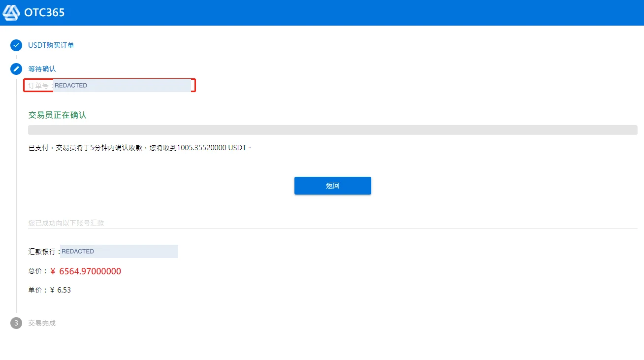
Task: Click the order confirmation progress bar
Action: click(333, 130)
